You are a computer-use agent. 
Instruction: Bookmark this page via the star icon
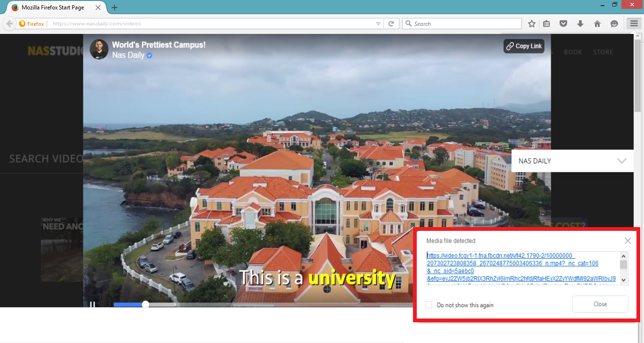(531, 23)
